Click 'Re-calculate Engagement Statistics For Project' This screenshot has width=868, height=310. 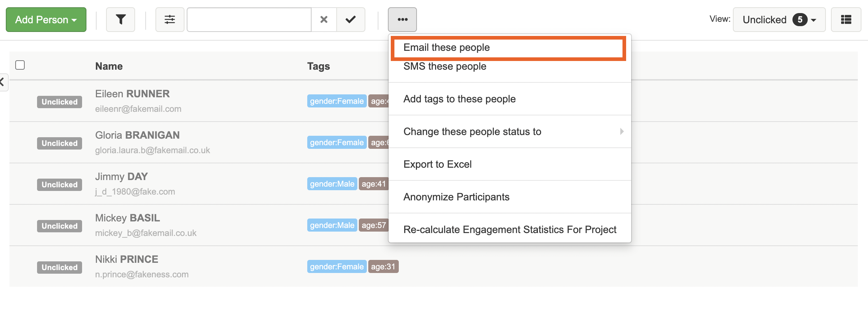click(510, 229)
